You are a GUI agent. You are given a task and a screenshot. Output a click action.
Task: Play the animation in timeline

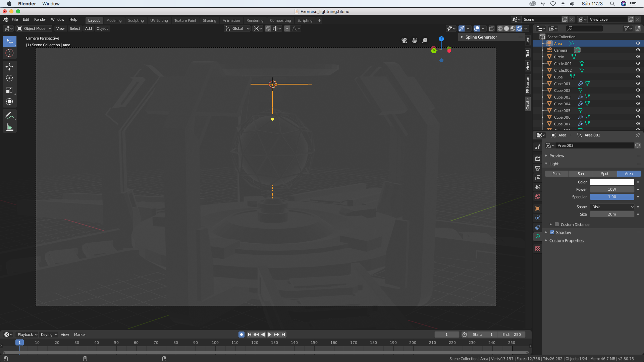(269, 335)
